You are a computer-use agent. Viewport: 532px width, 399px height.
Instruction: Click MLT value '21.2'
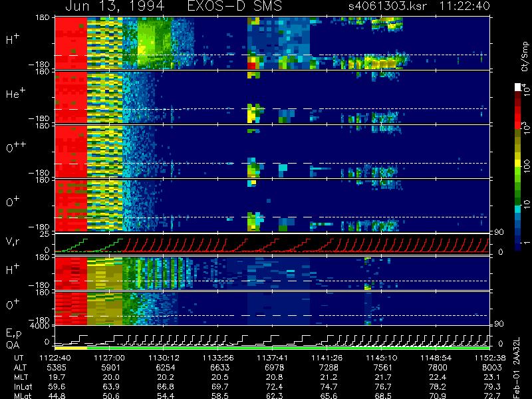pos(329,377)
